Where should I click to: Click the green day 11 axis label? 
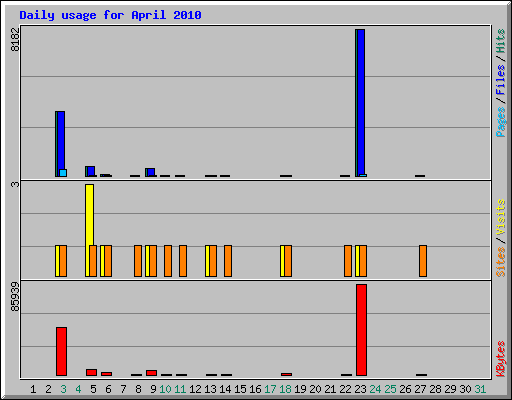pos(180,389)
